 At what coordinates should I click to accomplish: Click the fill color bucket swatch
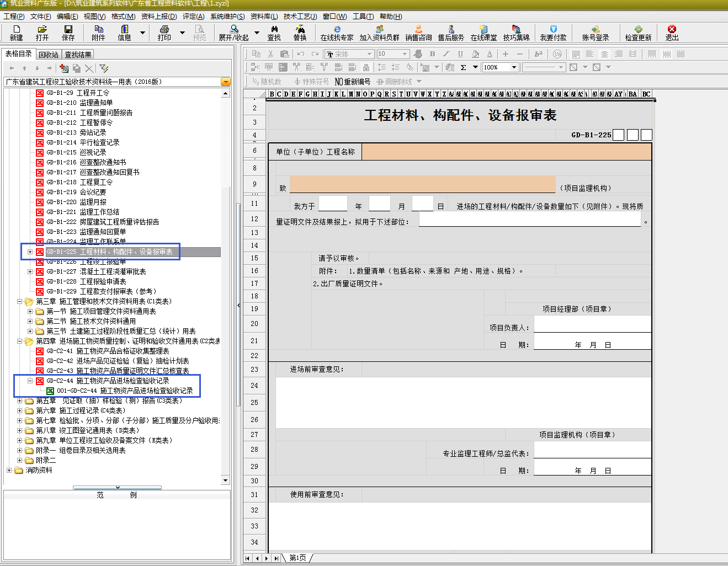(475, 54)
